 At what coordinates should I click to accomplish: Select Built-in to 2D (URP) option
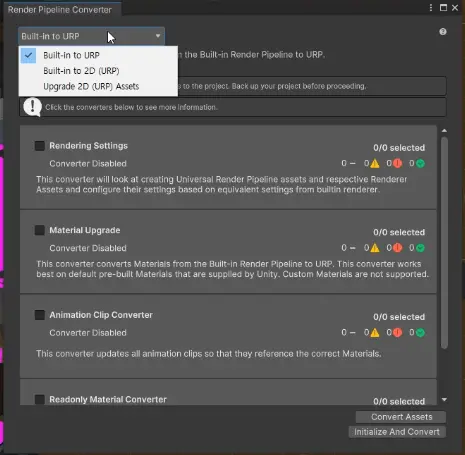[98, 71]
